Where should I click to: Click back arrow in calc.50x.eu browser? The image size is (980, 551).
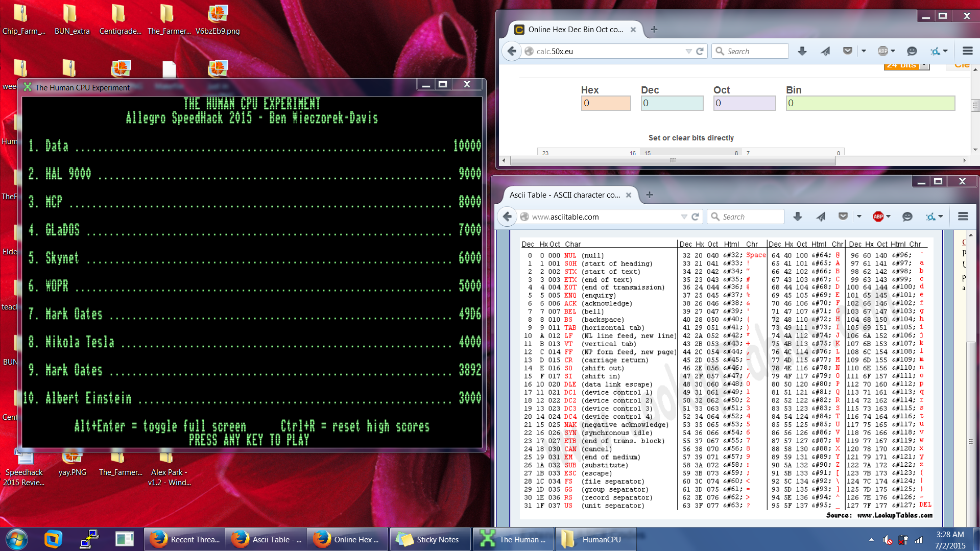[512, 51]
